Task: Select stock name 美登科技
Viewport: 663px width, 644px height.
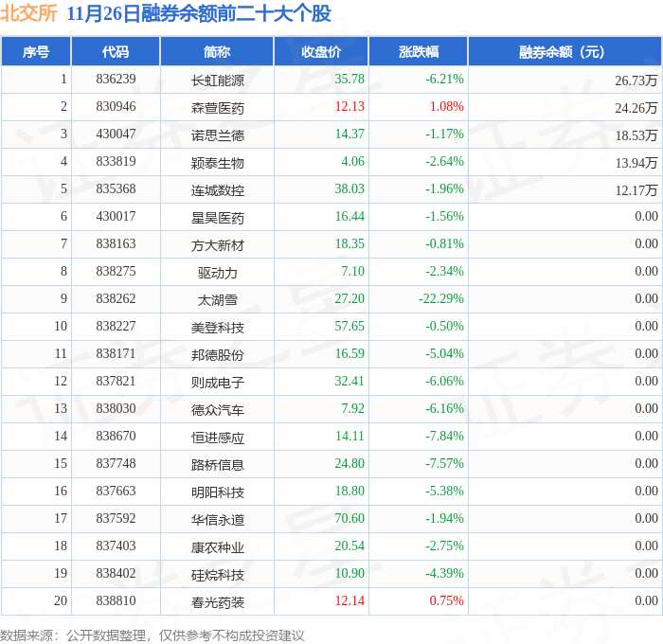Action: [x=217, y=328]
